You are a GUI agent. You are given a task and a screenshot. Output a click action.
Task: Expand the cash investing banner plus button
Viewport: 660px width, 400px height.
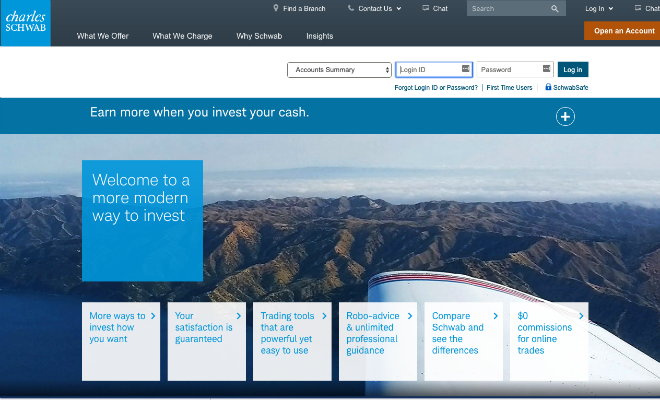[x=565, y=117]
